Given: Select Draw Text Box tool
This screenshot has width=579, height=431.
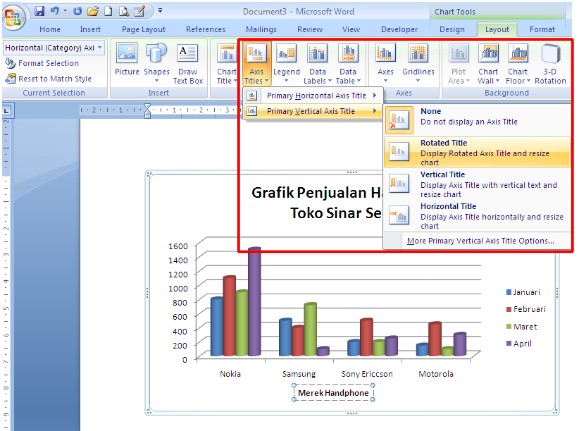Looking at the screenshot, I should tap(188, 64).
